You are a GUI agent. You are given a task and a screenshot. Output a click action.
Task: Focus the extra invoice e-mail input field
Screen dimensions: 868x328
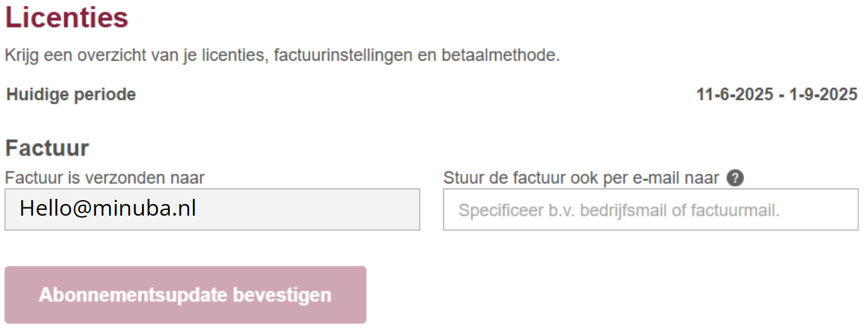point(651,210)
